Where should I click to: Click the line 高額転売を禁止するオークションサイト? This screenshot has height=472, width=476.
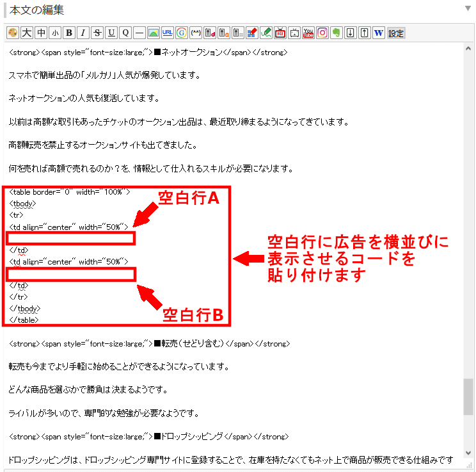click(x=103, y=145)
